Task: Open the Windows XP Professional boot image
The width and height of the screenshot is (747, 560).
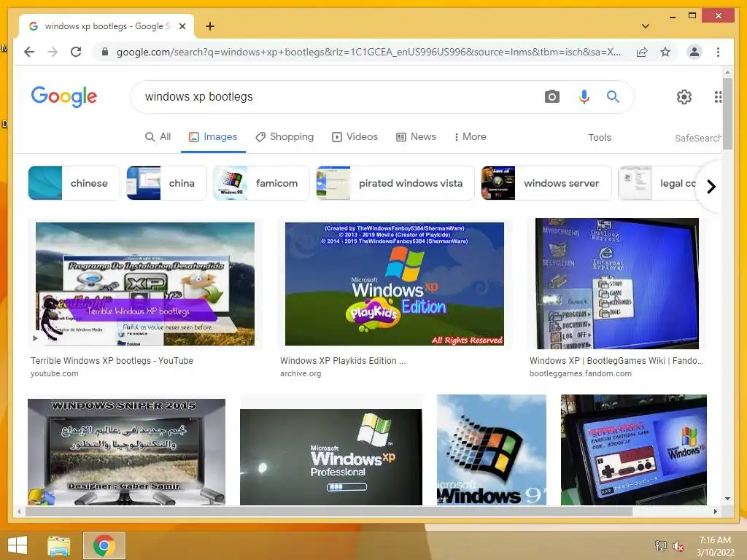Action: (x=330, y=456)
